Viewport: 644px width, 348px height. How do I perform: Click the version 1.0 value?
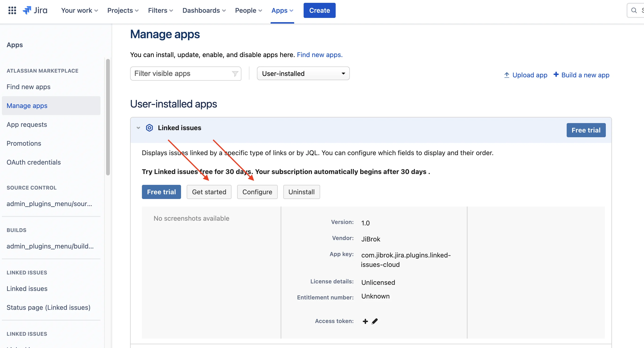[365, 223]
